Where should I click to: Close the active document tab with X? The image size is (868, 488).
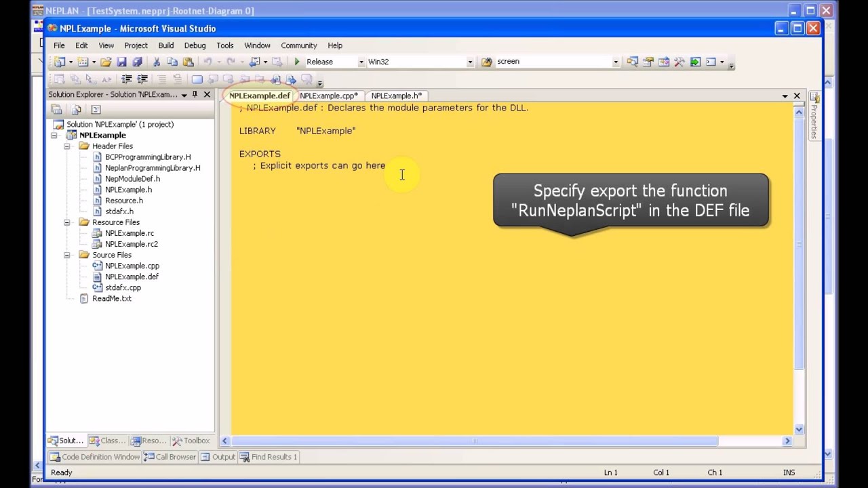797,96
